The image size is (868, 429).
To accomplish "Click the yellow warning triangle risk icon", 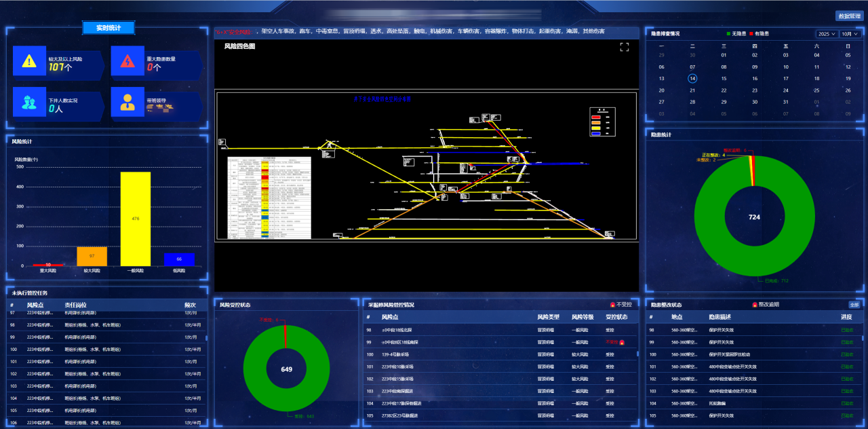I will 29,62.
